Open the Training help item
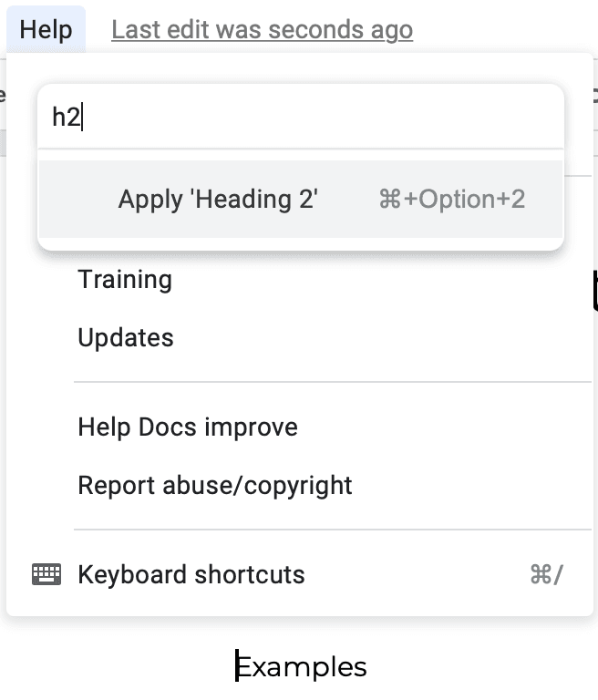The image size is (598, 700). click(125, 280)
